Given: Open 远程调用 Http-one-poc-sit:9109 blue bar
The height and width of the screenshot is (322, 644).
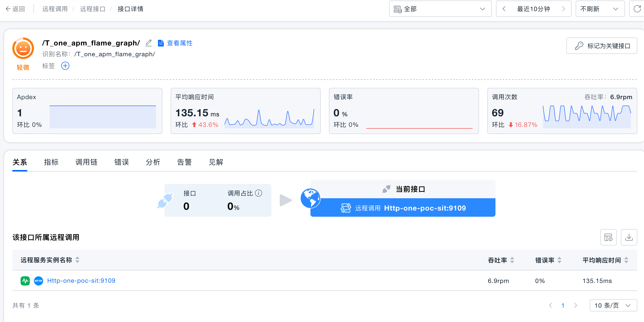Looking at the screenshot, I should pyautogui.click(x=403, y=207).
